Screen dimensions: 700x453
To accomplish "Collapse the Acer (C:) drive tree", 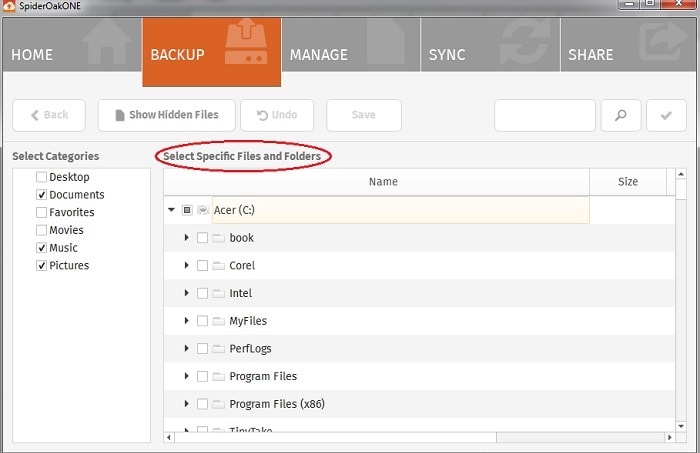I will pyautogui.click(x=171, y=209).
